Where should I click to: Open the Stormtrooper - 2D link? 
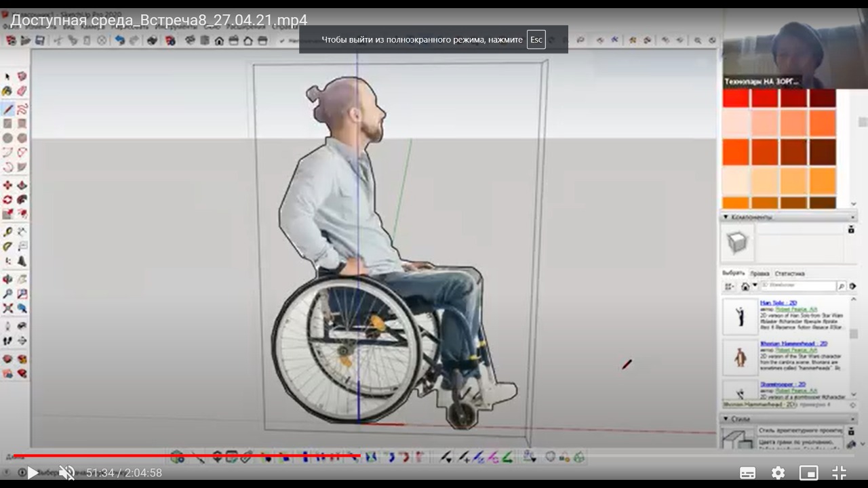tap(783, 384)
